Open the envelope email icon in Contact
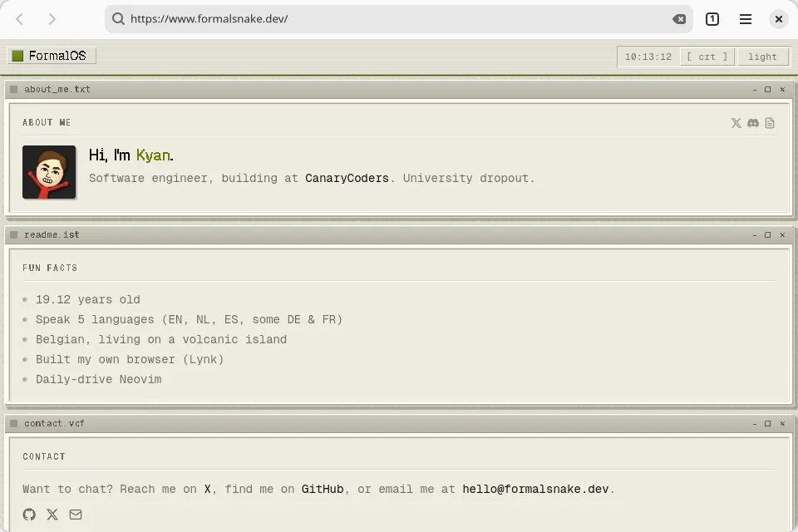798x532 pixels. 76,515
